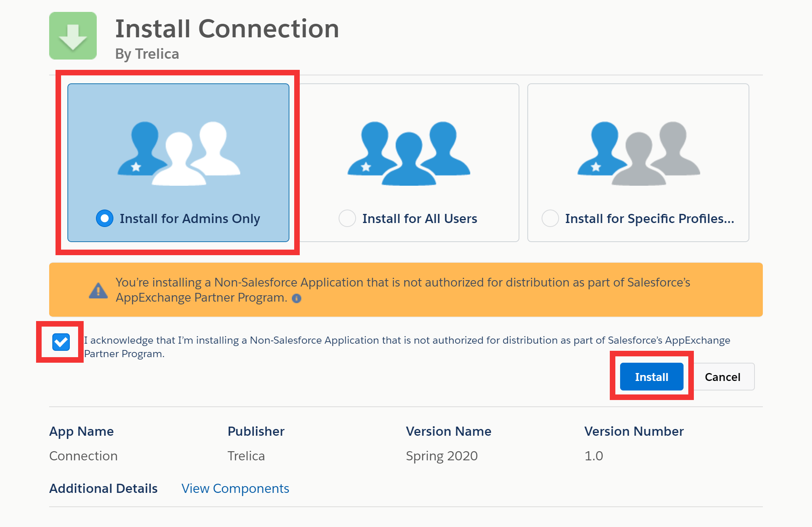812x527 pixels.
Task: Click the Publisher value Trelica
Action: [x=246, y=456]
